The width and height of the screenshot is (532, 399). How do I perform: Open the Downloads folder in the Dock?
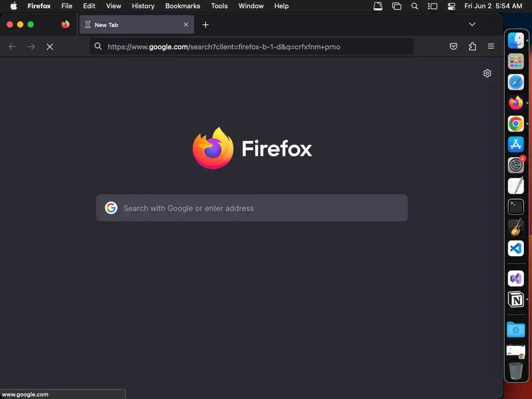[x=516, y=329]
